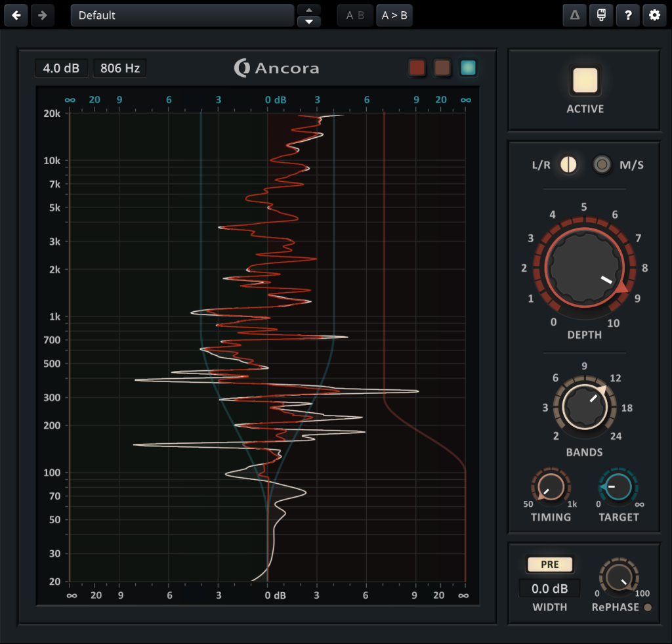Screen dimensions: 672x644
Task: Click the redo forward arrow icon
Action: (x=43, y=16)
